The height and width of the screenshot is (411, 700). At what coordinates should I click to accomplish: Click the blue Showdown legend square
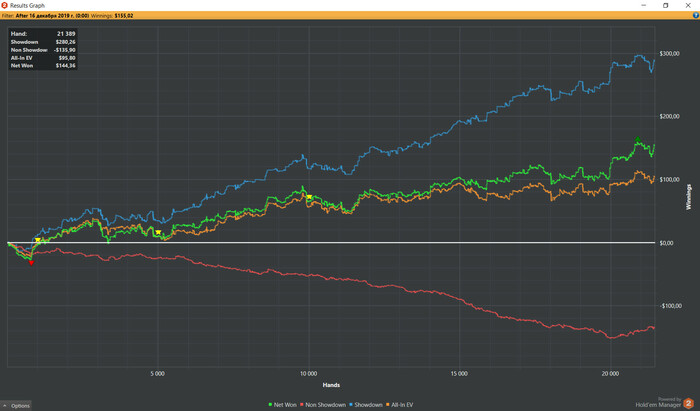pos(351,405)
